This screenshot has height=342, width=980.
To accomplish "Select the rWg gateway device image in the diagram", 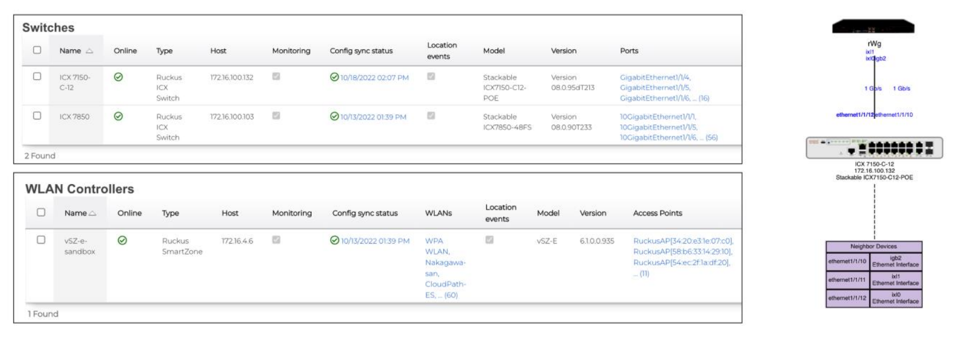I will (873, 27).
